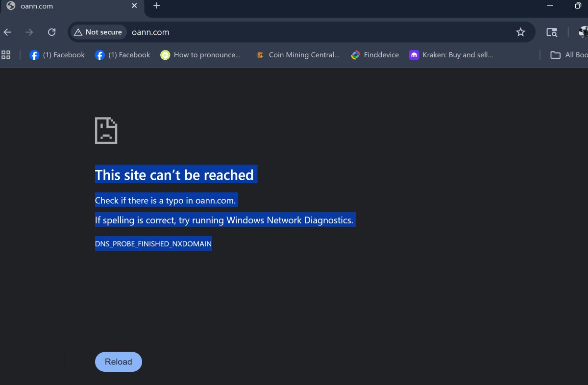Open a new tab with plus button
588x385 pixels.
[156, 6]
